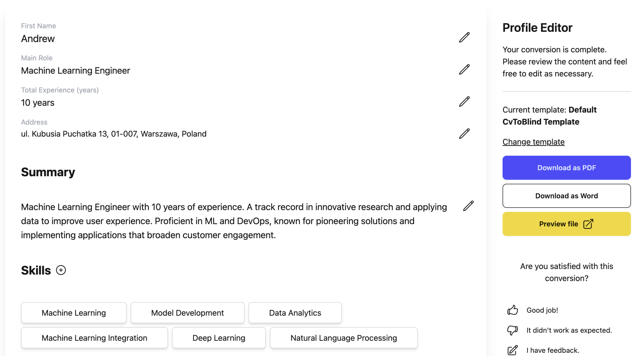Select the Model Development skill tag
The image size is (644, 356).
[x=187, y=313]
